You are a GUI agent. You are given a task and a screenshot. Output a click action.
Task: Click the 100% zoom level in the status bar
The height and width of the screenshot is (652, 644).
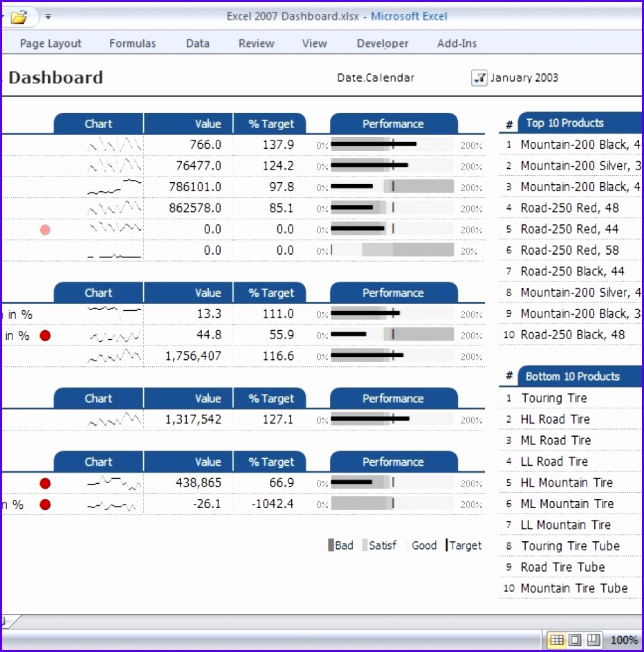[x=624, y=640]
